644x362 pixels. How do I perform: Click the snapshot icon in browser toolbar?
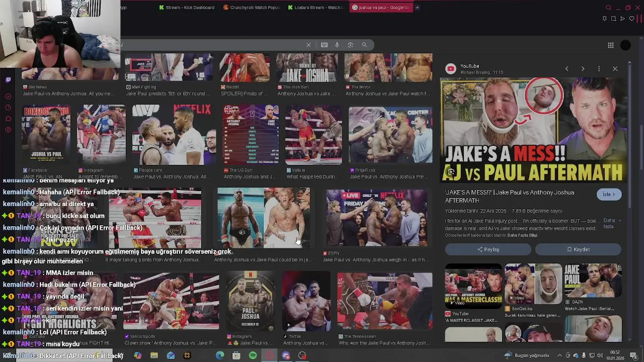coord(613,19)
